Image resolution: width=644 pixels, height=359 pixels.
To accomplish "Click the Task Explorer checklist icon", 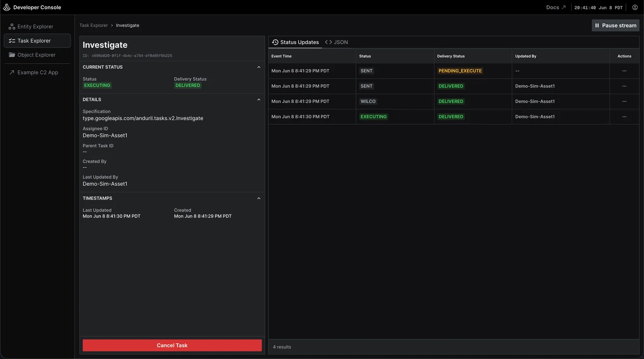I will click(12, 41).
